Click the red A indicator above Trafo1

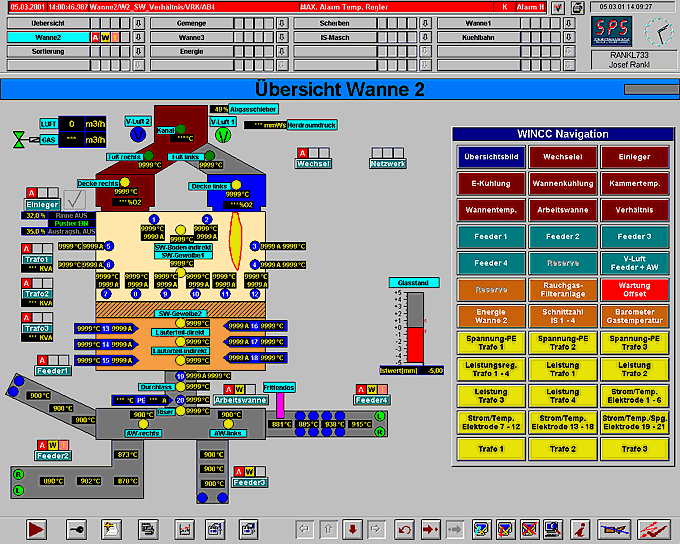tap(26, 249)
